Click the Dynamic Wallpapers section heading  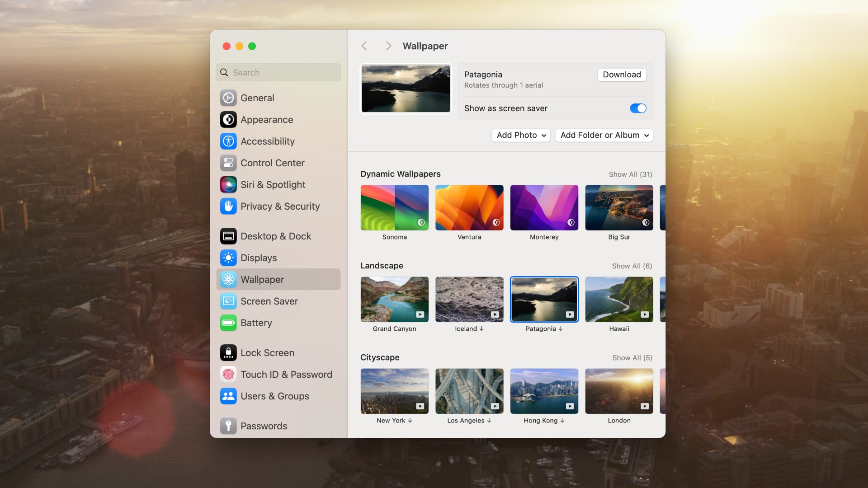click(400, 174)
